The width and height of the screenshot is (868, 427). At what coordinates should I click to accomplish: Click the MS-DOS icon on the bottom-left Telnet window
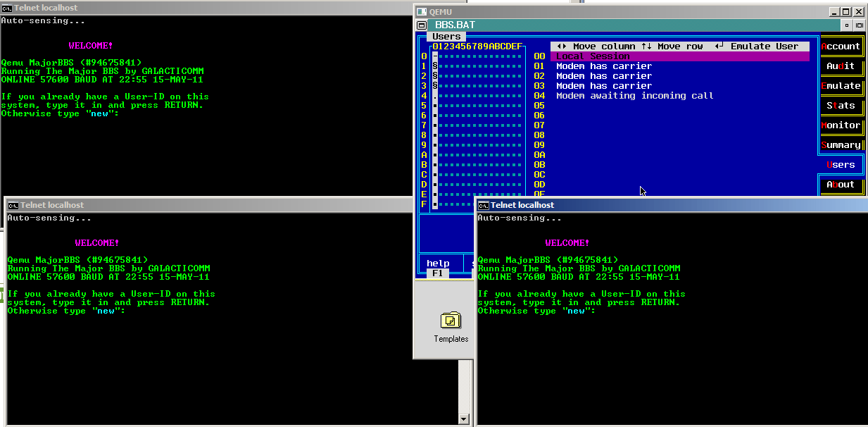click(11, 204)
